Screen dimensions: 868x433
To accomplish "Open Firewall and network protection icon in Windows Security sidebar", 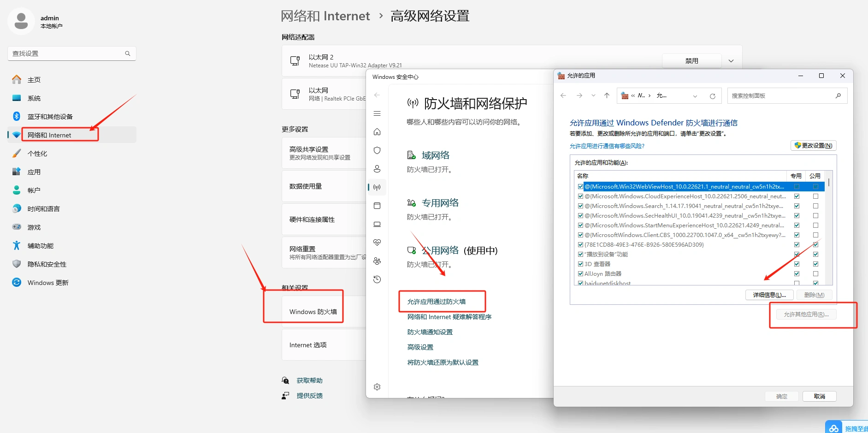I will (377, 187).
